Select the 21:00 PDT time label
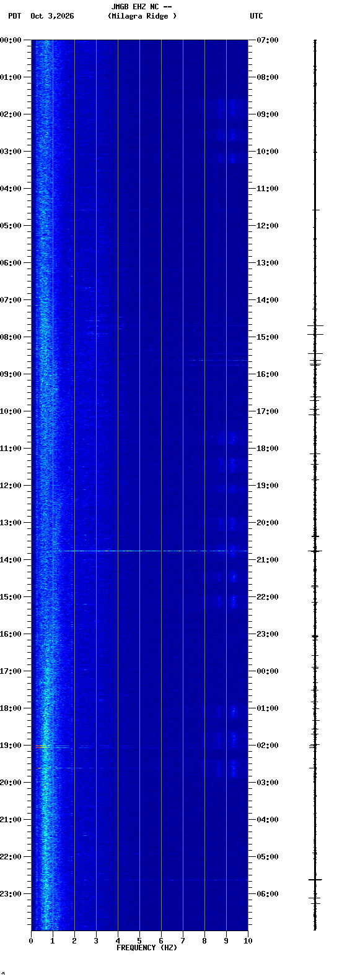This screenshot has height=980, width=342. (x=11, y=820)
